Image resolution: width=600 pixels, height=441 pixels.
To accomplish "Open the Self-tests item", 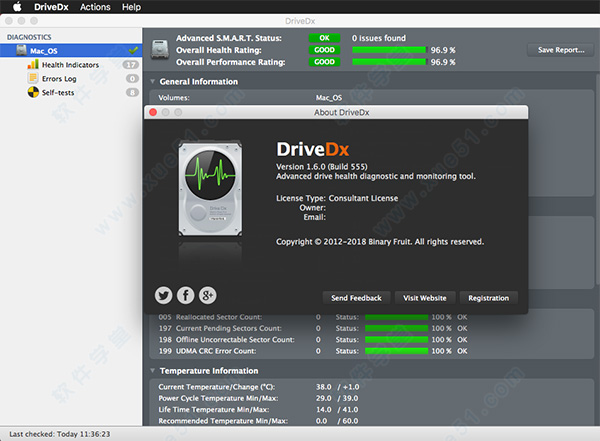I will tap(58, 92).
